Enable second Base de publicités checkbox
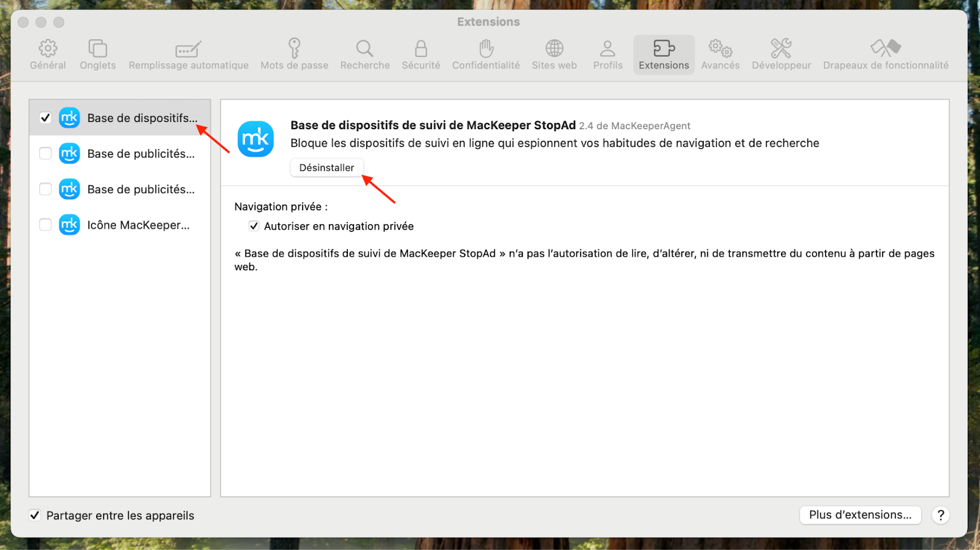The width and height of the screenshot is (980, 550). pos(45,189)
